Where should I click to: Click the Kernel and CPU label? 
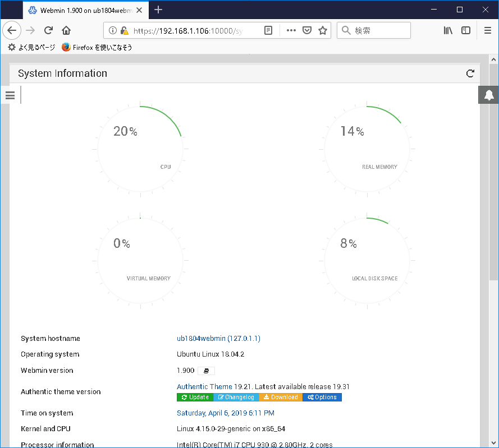[45, 429]
